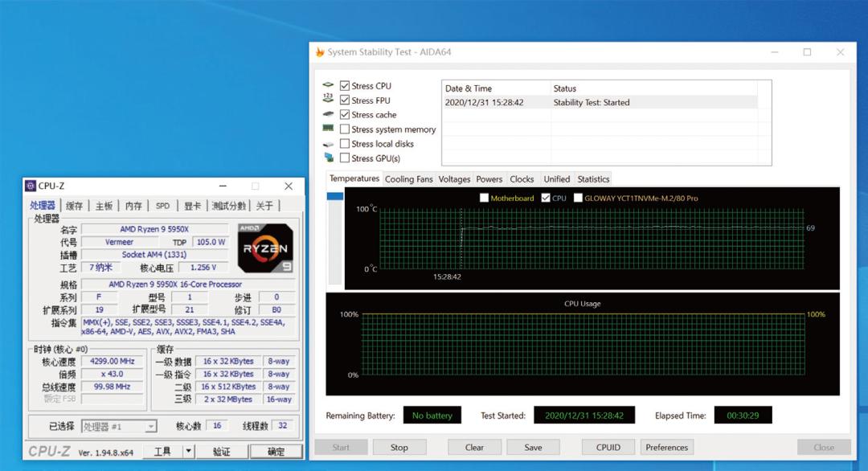Open the 处理器 #1 selection dropdown
Image resolution: width=868 pixels, height=471 pixels.
coord(119,427)
